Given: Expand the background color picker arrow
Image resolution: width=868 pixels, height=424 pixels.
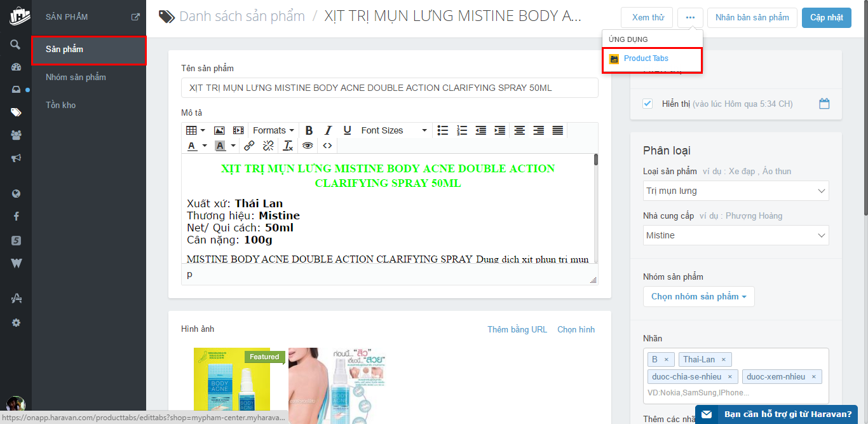Looking at the screenshot, I should coord(233,146).
